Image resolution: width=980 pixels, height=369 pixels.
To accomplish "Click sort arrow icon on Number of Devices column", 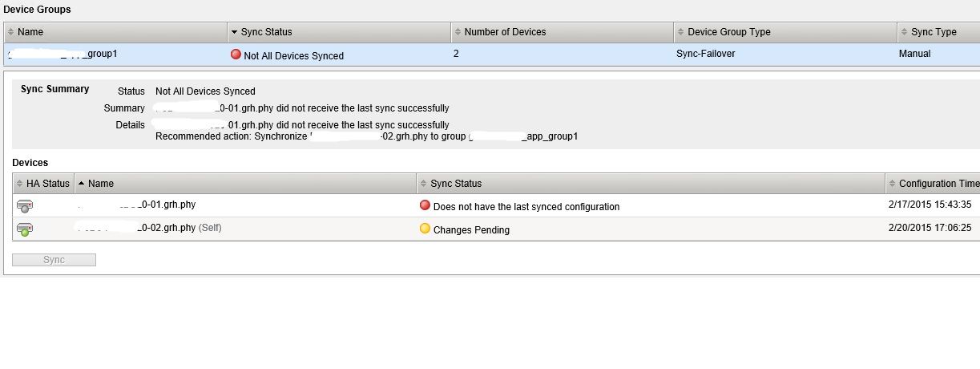I will 458,32.
